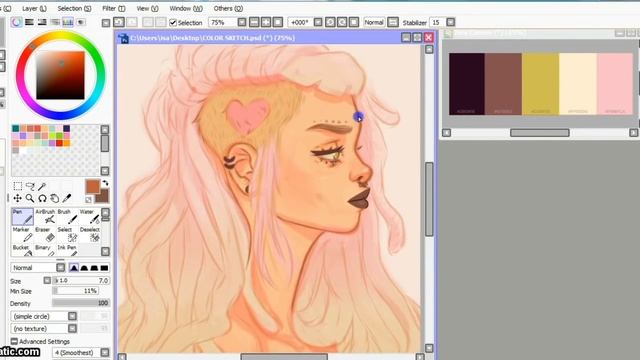Image resolution: width=640 pixels, height=360 pixels.
Task: Zoom out with the minus toolbar button
Action: click(x=254, y=22)
